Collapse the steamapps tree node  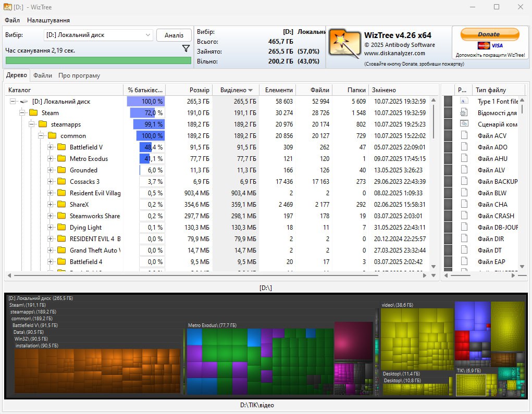(32, 124)
